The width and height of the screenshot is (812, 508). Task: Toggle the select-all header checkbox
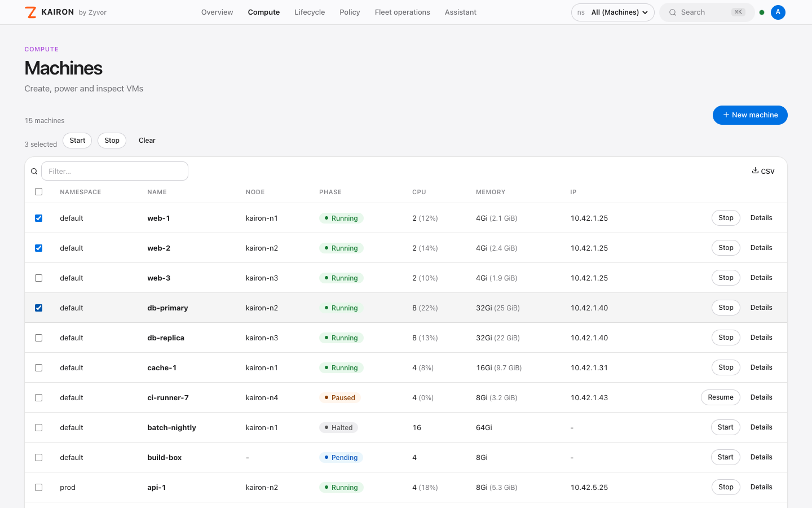click(39, 192)
